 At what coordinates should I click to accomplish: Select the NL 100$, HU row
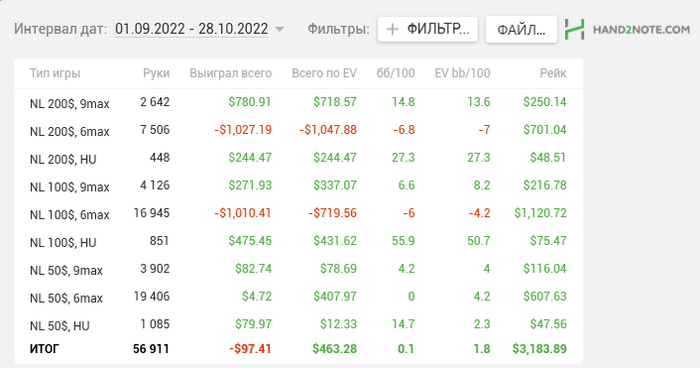(298, 241)
